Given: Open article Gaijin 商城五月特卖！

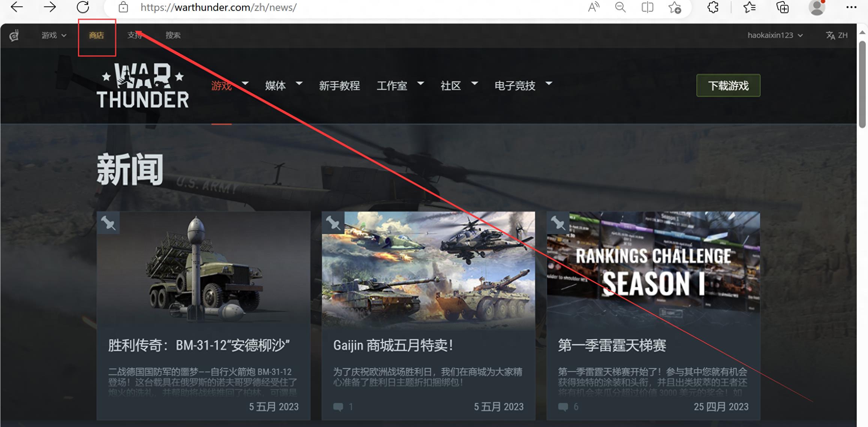Looking at the screenshot, I should point(393,345).
